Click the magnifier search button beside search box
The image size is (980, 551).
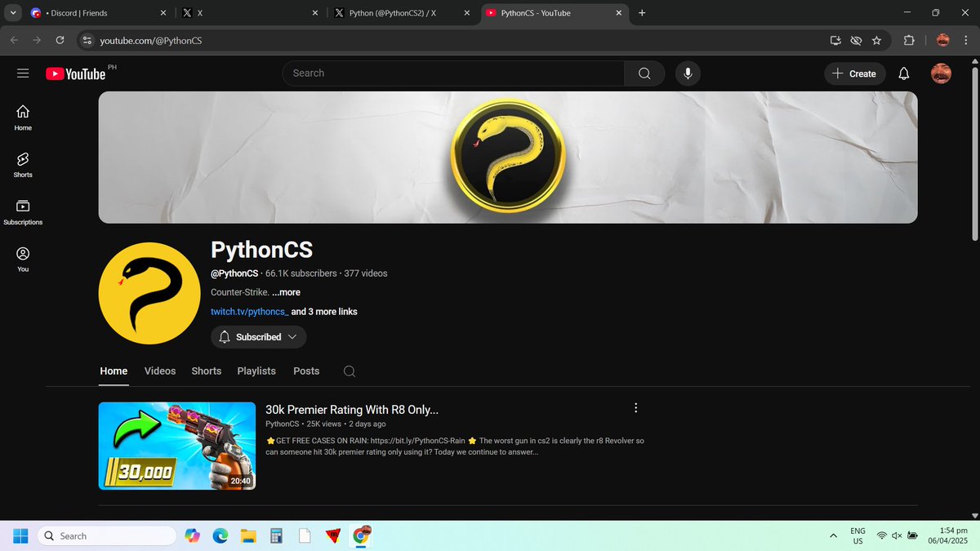click(644, 73)
